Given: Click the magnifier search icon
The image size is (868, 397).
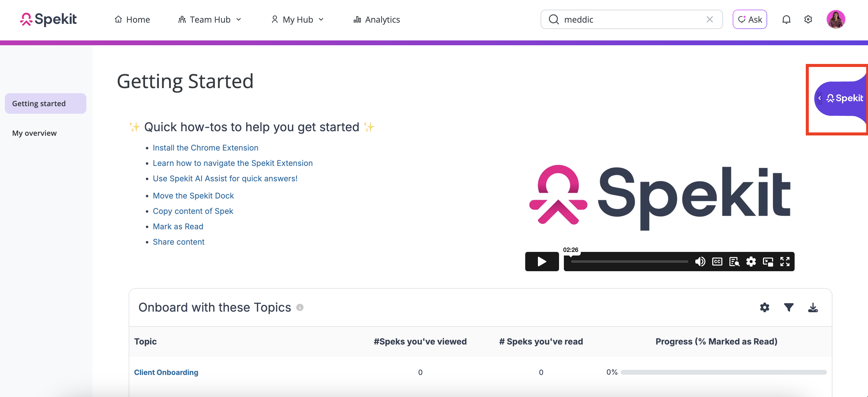Looking at the screenshot, I should (554, 19).
